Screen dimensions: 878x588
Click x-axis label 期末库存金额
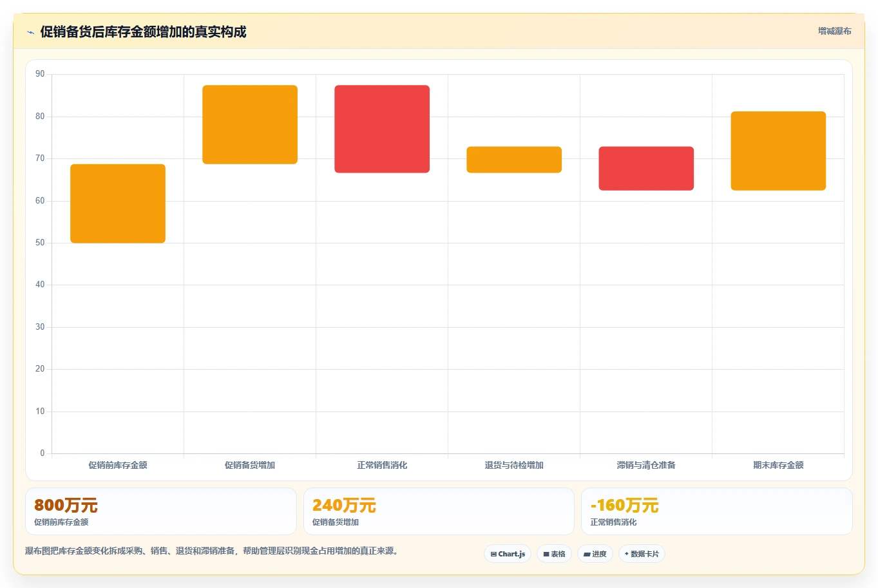(x=778, y=465)
